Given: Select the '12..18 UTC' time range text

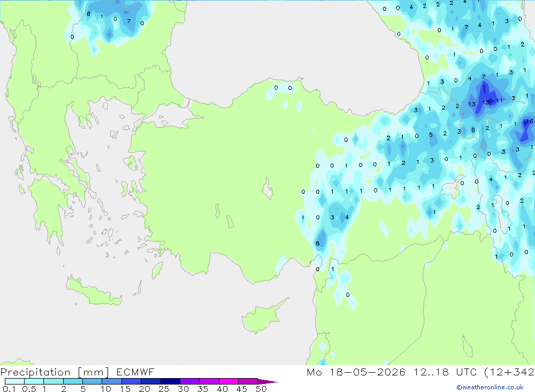Looking at the screenshot, I should (445, 372).
